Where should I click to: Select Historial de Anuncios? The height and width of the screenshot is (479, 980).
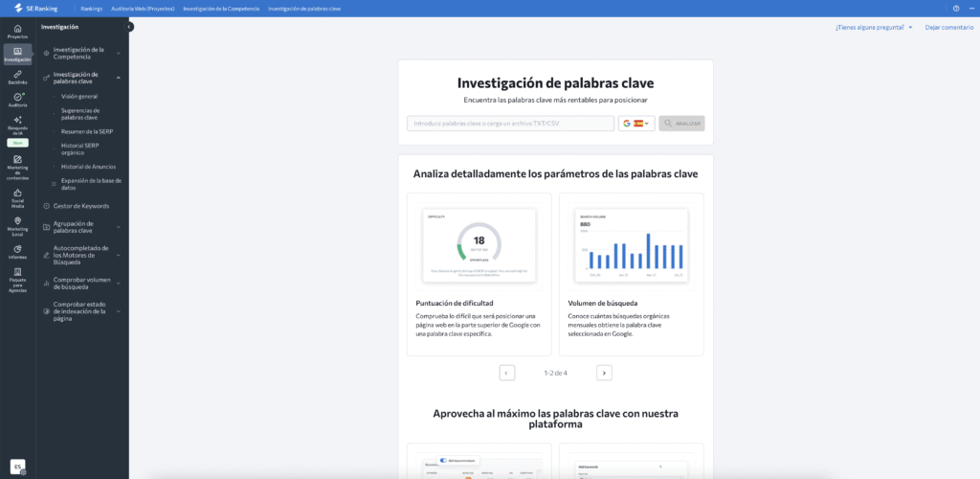[89, 167]
